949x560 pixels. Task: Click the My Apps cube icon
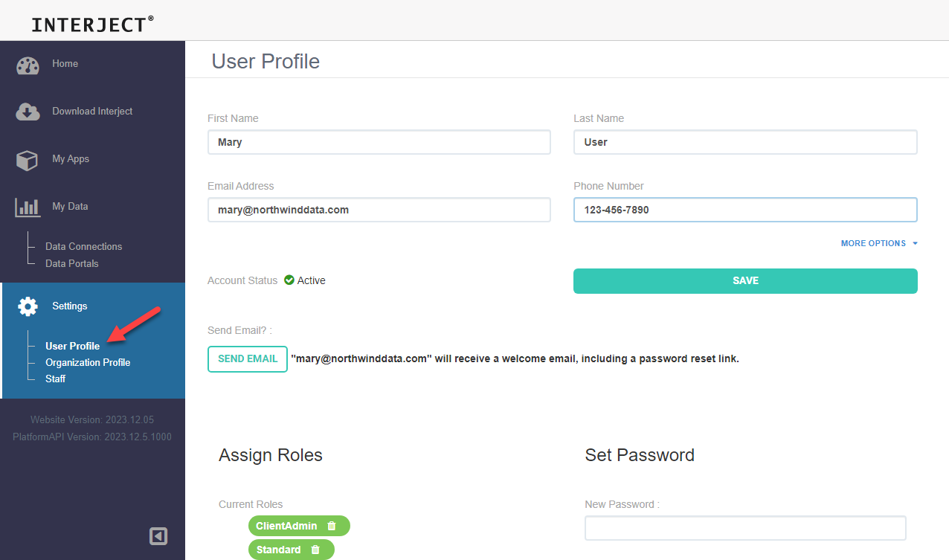click(x=28, y=160)
